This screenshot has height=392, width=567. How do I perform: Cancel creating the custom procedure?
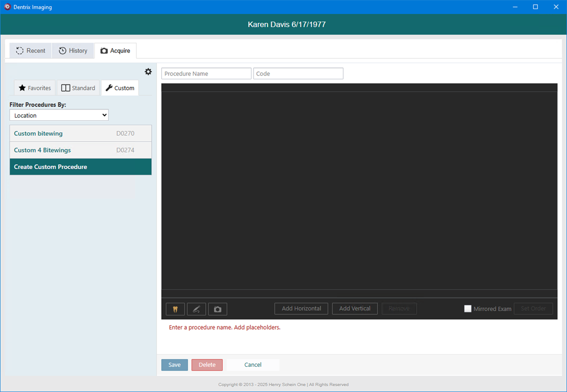click(253, 365)
